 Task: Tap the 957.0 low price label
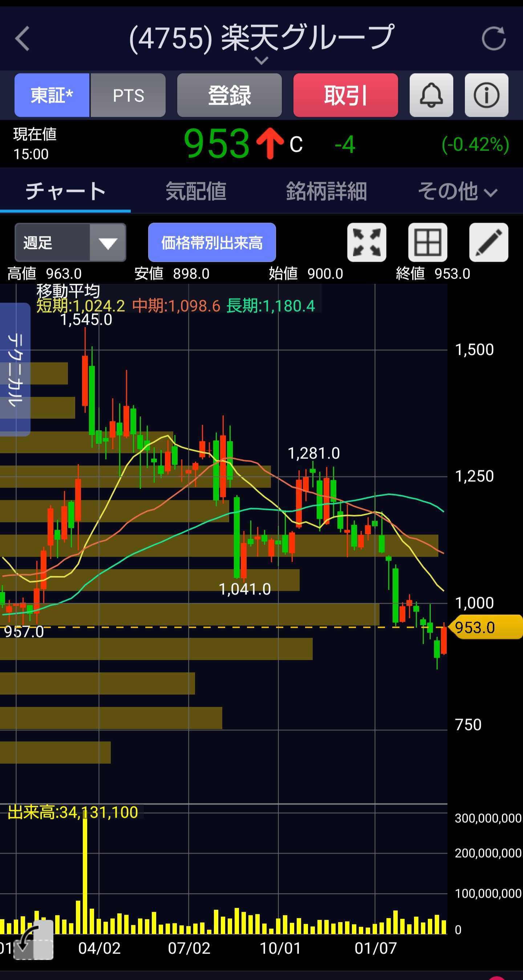click(x=24, y=632)
